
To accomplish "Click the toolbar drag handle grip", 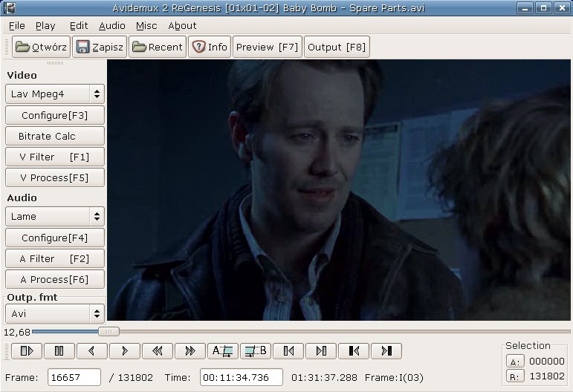I will (6, 47).
